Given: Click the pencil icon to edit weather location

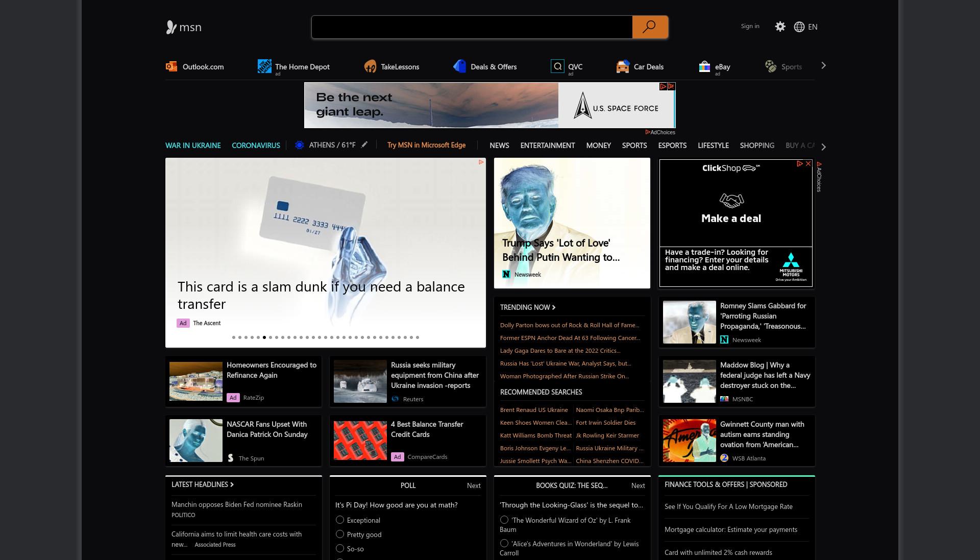Looking at the screenshot, I should pyautogui.click(x=364, y=145).
